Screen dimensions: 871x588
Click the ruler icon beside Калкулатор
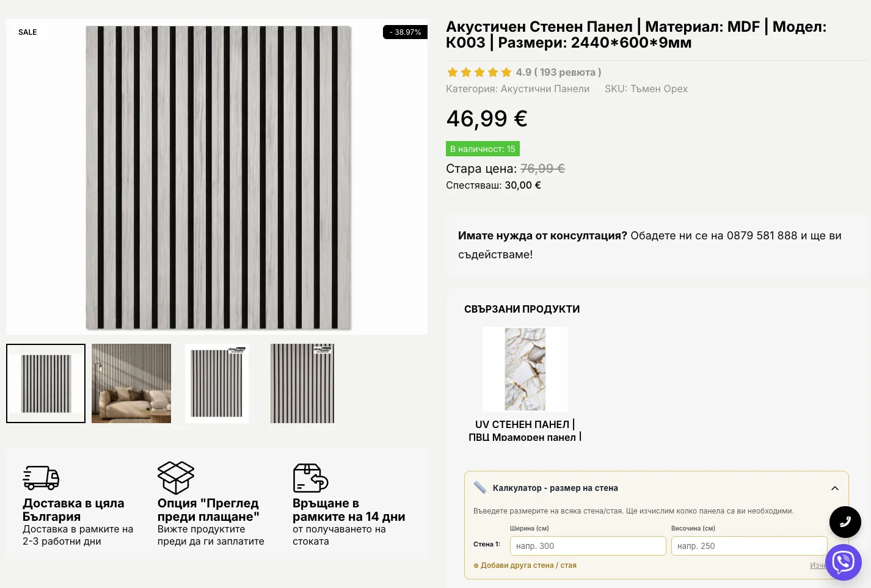(480, 487)
